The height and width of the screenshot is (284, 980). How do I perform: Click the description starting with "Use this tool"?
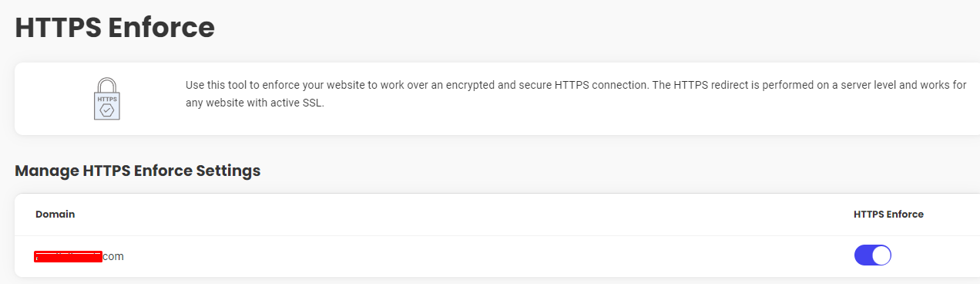point(576,93)
